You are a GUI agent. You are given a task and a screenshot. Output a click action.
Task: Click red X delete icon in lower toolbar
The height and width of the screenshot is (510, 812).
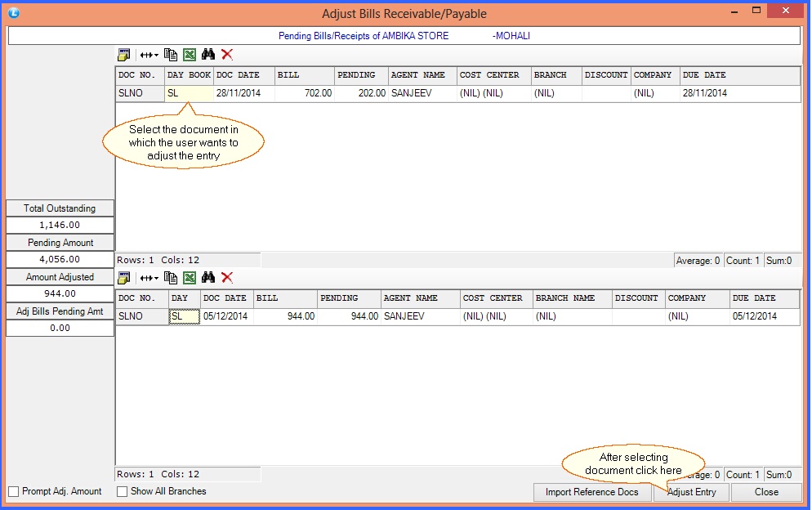pyautogui.click(x=227, y=277)
